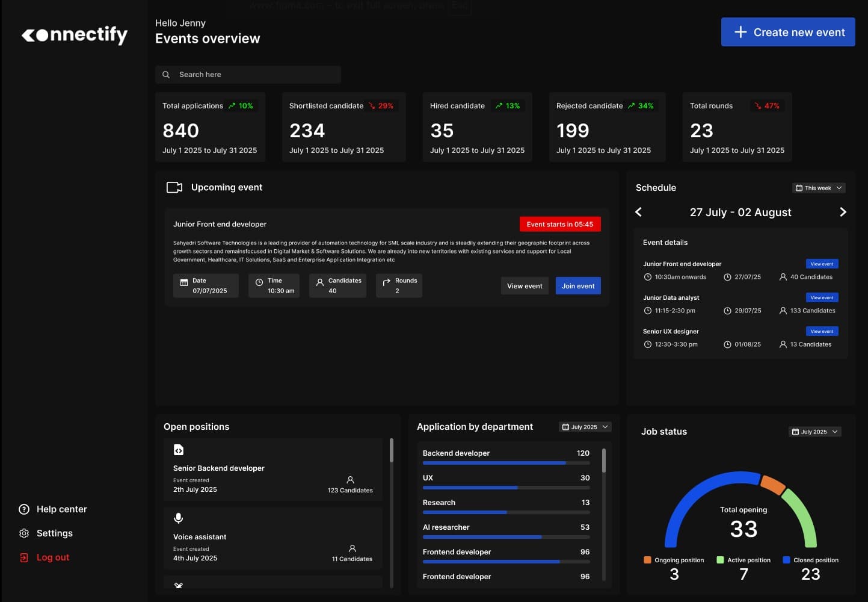Click the Connectify logo
Image resolution: width=868 pixels, height=602 pixels.
tap(74, 35)
